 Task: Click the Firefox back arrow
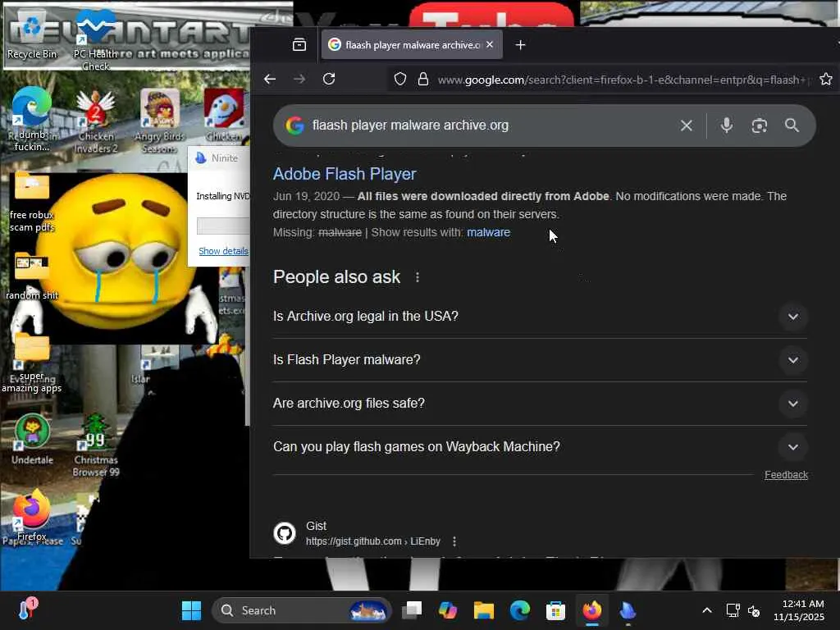269,80
